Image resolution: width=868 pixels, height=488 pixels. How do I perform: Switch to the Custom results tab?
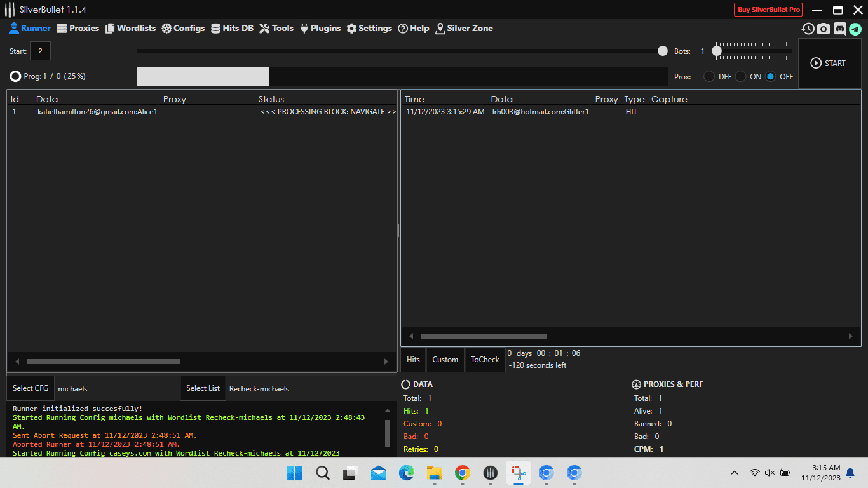[x=445, y=360]
